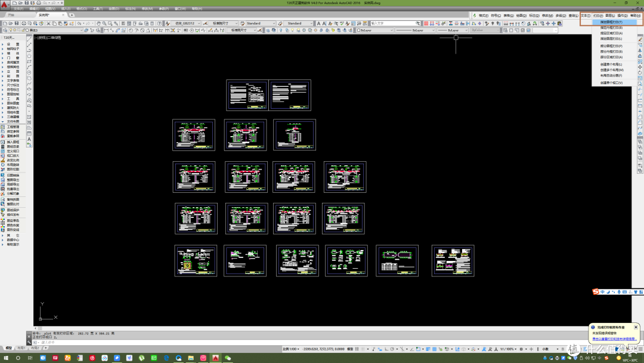Click the new drawing tab plus button
Image resolution: width=644 pixels, height=363 pixels.
72,15
